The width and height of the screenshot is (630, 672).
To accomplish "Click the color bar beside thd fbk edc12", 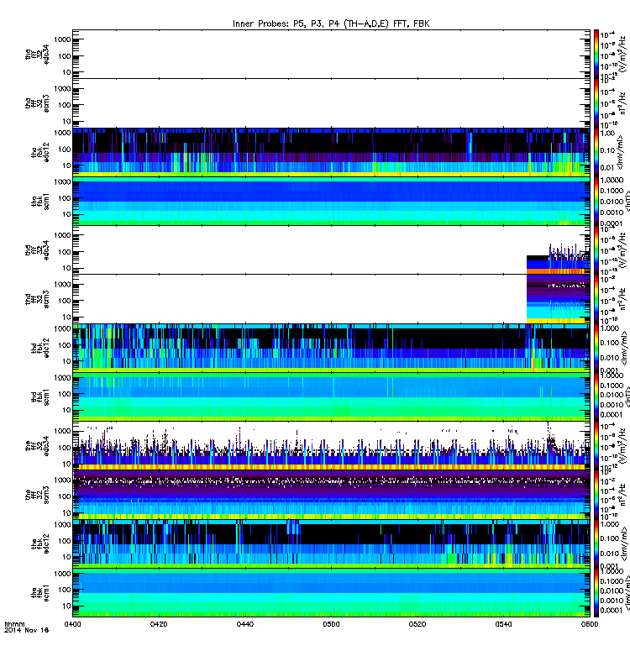I will pyautogui.click(x=596, y=348).
